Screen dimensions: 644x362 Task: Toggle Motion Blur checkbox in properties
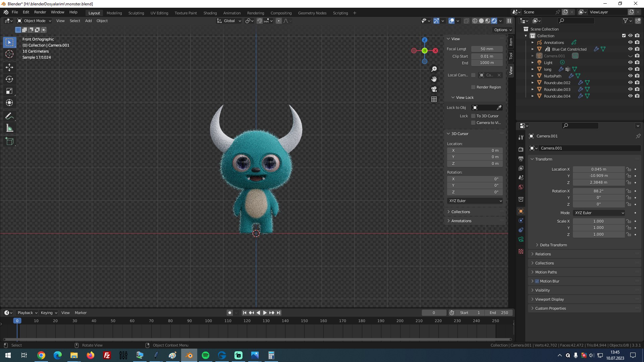coord(537,281)
